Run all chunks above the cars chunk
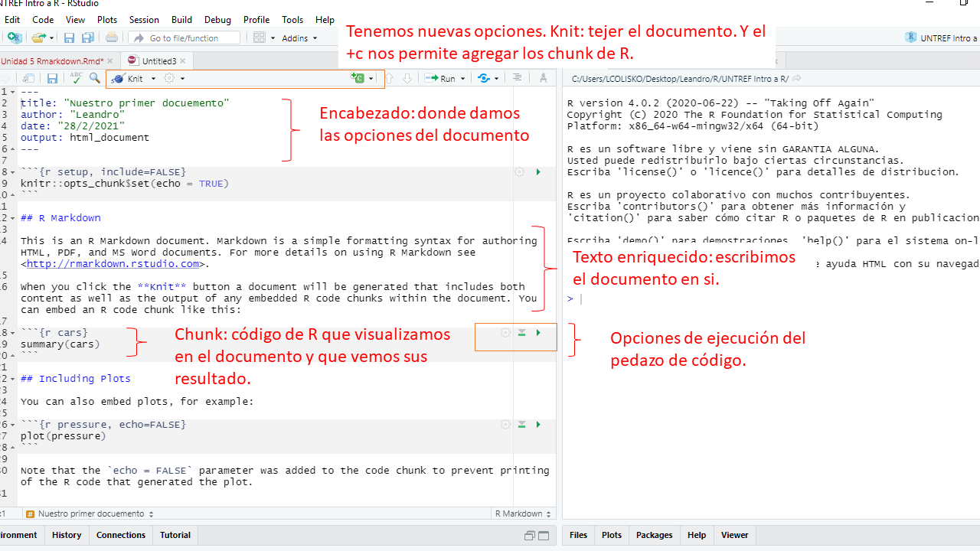980x551 pixels. [x=521, y=333]
